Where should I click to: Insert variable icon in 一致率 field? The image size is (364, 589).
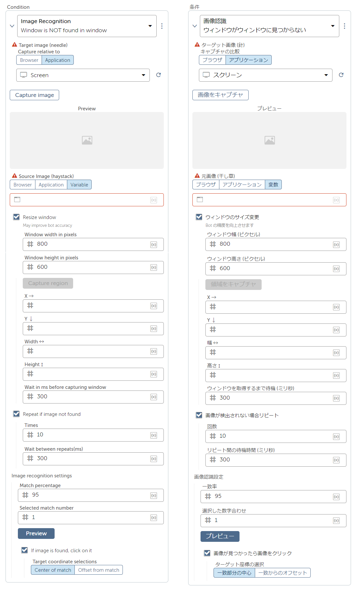click(336, 497)
